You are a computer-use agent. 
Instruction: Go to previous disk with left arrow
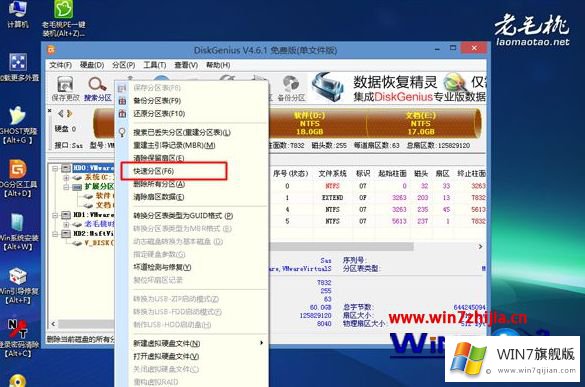click(60, 113)
